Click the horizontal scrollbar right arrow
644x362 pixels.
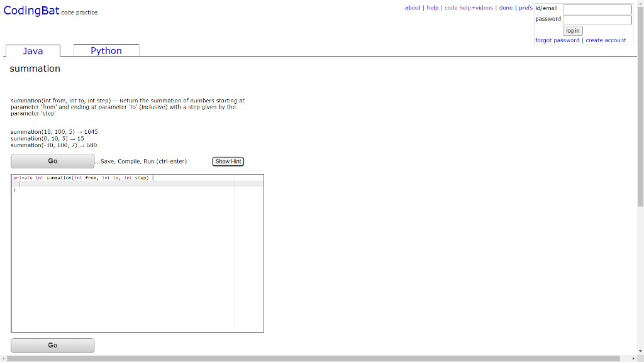(x=633, y=359)
